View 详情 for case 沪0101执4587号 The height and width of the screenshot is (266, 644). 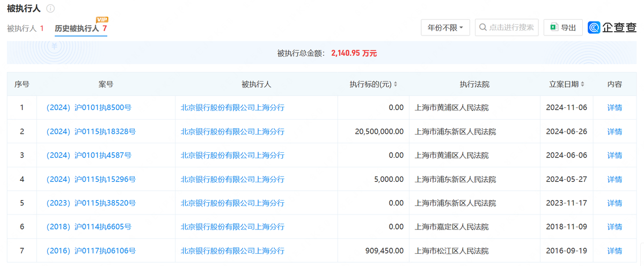point(614,156)
